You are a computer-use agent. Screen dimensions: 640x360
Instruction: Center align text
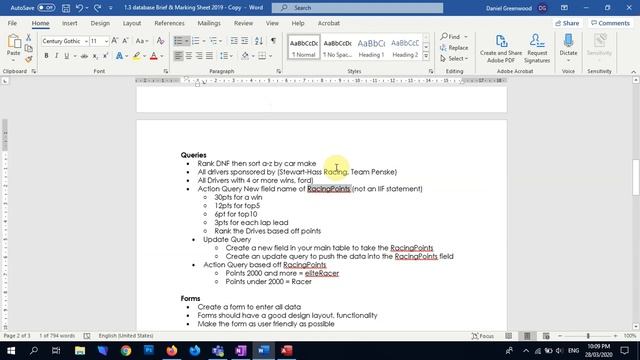coord(189,56)
